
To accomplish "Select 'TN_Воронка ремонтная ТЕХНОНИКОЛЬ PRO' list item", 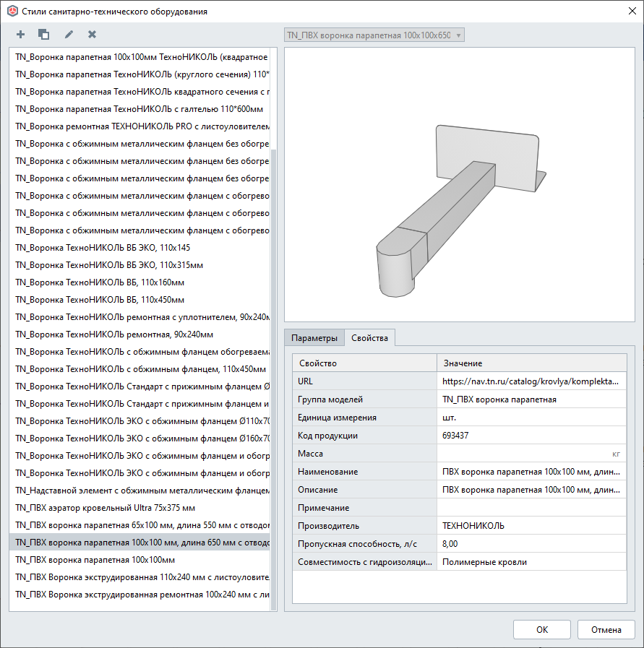I will coord(139,126).
